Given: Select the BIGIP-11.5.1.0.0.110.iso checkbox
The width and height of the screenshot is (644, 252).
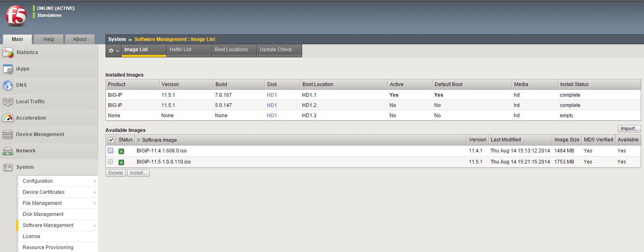Looking at the screenshot, I should (110, 162).
